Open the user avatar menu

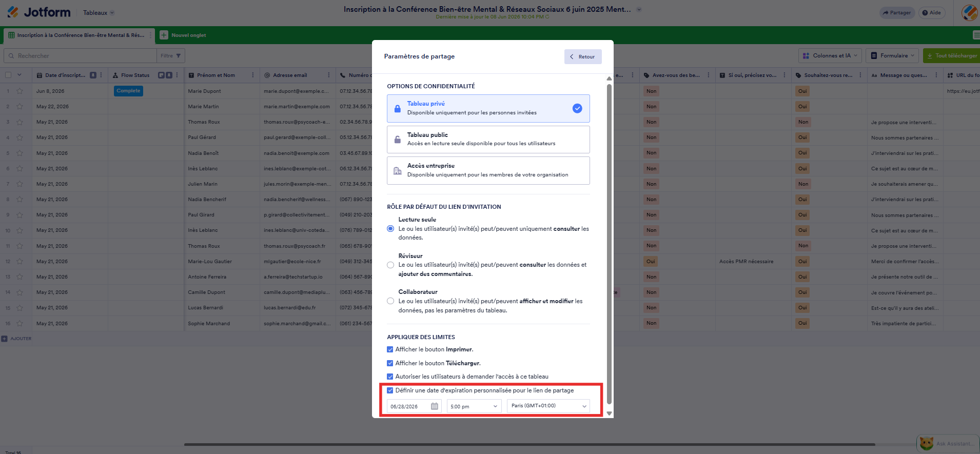[969, 13]
